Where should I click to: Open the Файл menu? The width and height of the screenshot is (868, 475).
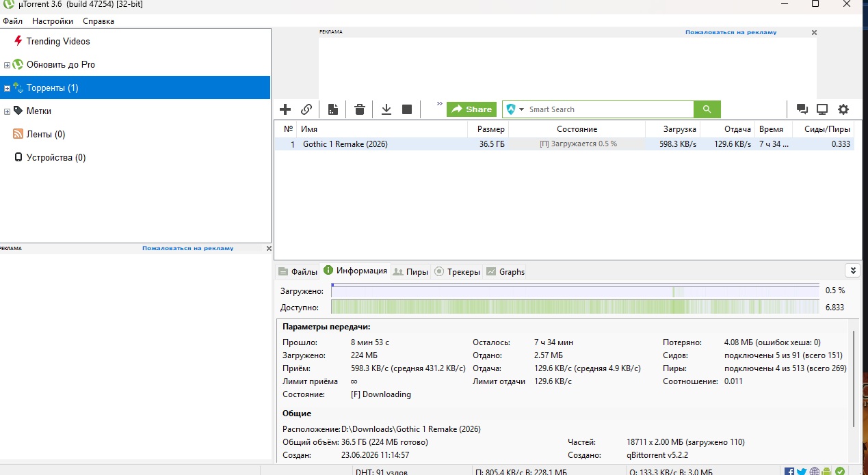[x=12, y=21]
